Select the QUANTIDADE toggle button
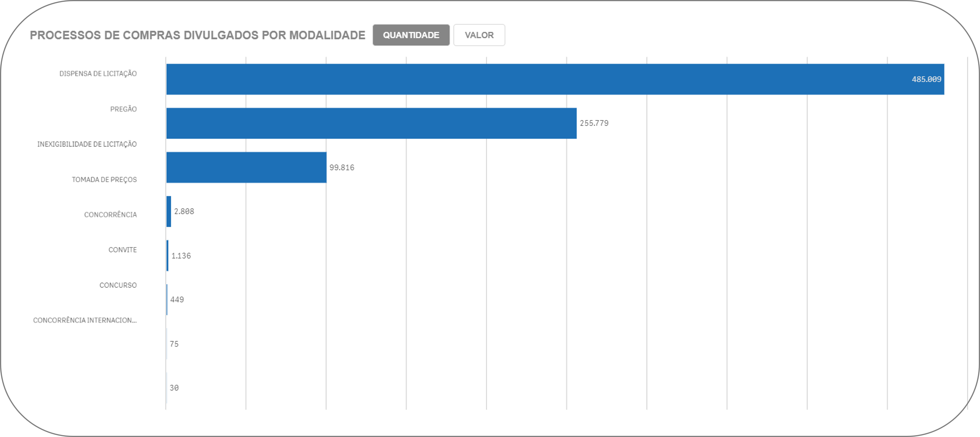The width and height of the screenshot is (980, 437). click(411, 35)
